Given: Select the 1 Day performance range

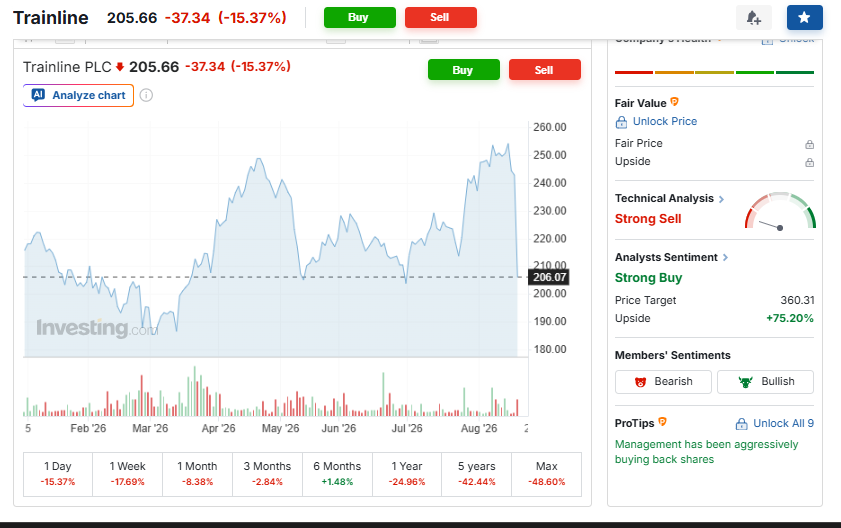Looking at the screenshot, I should (58, 474).
